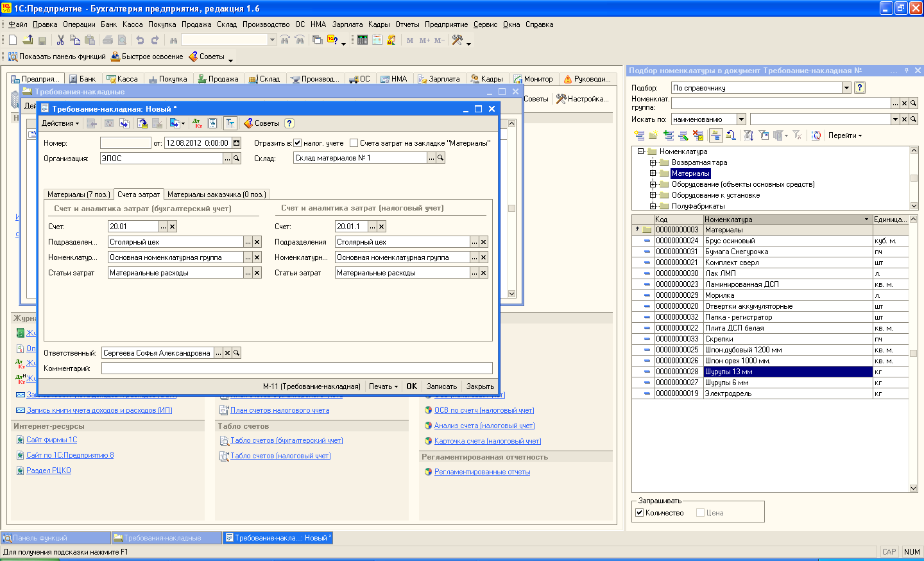924x561 pixels.
Task: Click add new group folder icon in Подбор
Action: (653, 135)
